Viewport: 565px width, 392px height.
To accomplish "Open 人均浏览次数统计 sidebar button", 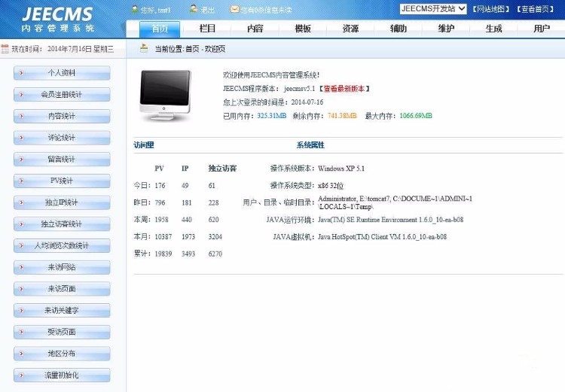I will coord(62,246).
